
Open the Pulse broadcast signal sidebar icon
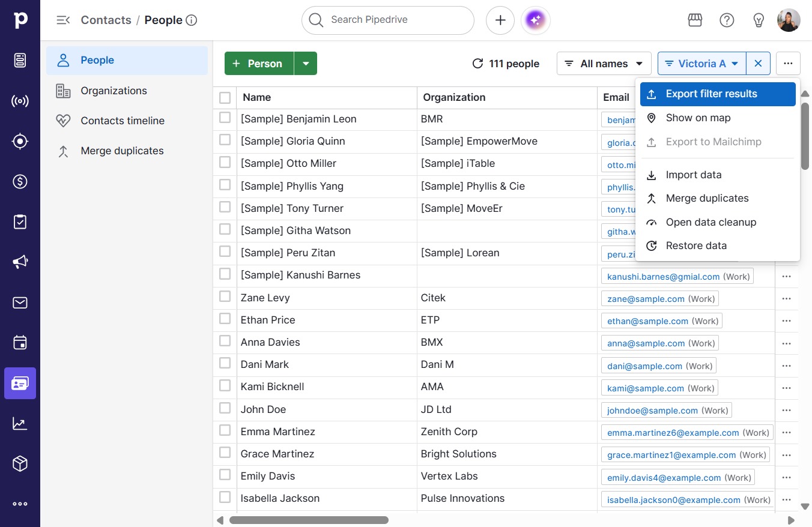pos(20,101)
